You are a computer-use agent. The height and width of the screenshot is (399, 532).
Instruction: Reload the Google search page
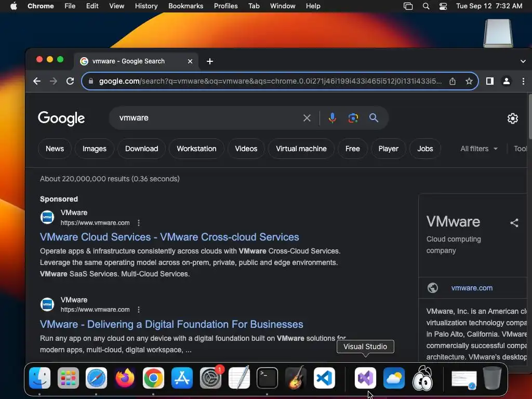click(70, 81)
